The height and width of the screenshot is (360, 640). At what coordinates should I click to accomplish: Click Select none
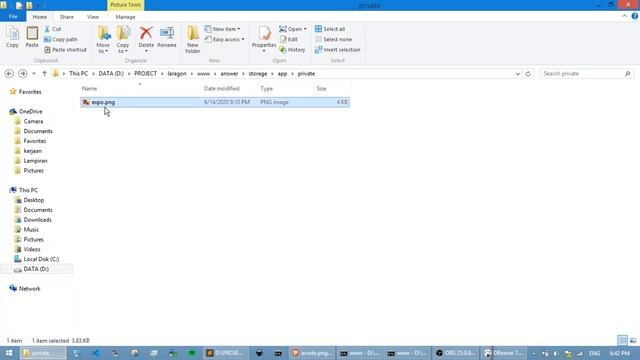[x=333, y=39]
